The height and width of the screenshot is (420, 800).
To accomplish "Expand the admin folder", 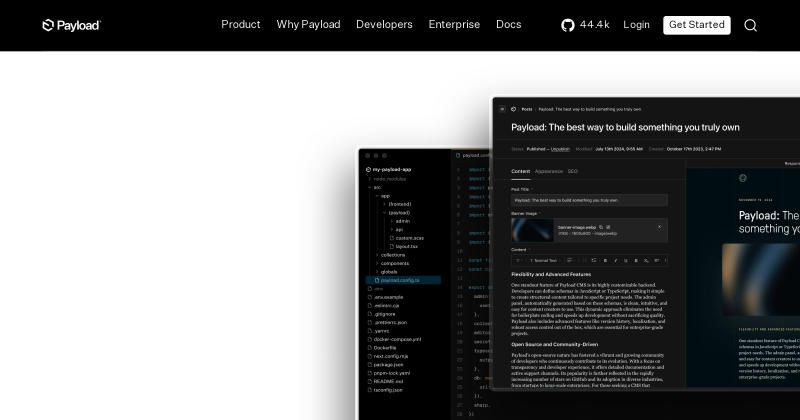I will coord(400,221).
